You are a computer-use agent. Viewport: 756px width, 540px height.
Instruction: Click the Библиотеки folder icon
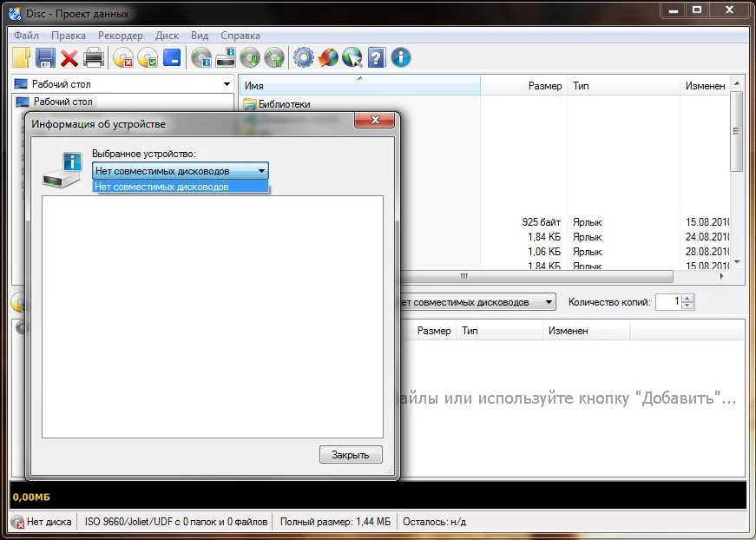[x=250, y=104]
